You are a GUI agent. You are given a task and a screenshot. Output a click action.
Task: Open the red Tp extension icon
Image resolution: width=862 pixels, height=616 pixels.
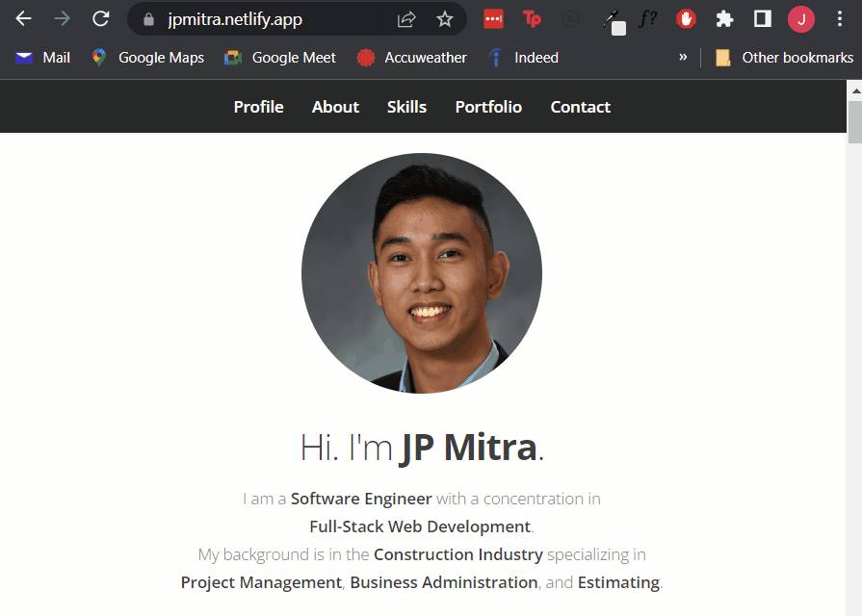(x=532, y=19)
